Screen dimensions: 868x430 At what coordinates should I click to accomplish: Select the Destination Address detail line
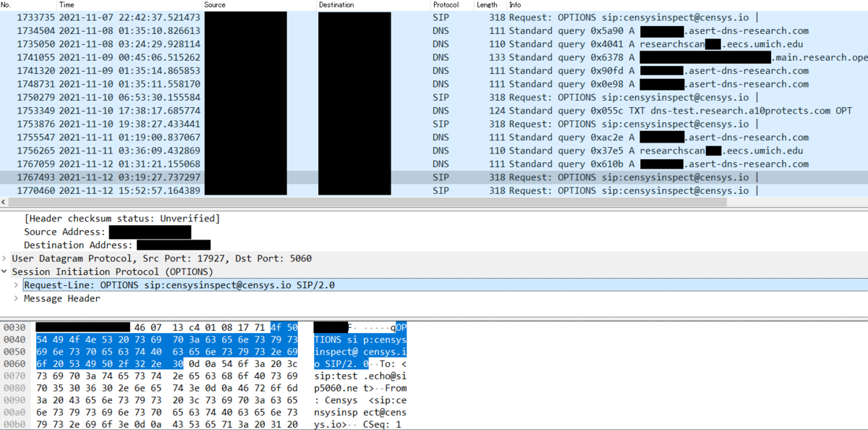[x=117, y=245]
